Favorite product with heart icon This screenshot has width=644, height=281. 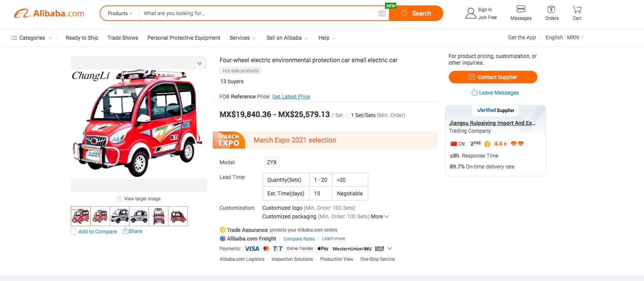tap(199, 63)
